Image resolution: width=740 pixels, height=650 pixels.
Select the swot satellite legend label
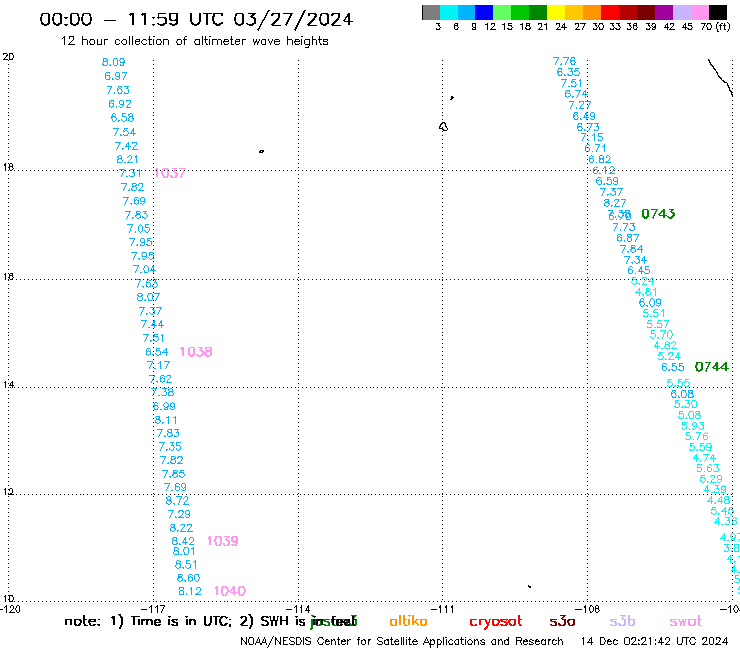click(686, 622)
